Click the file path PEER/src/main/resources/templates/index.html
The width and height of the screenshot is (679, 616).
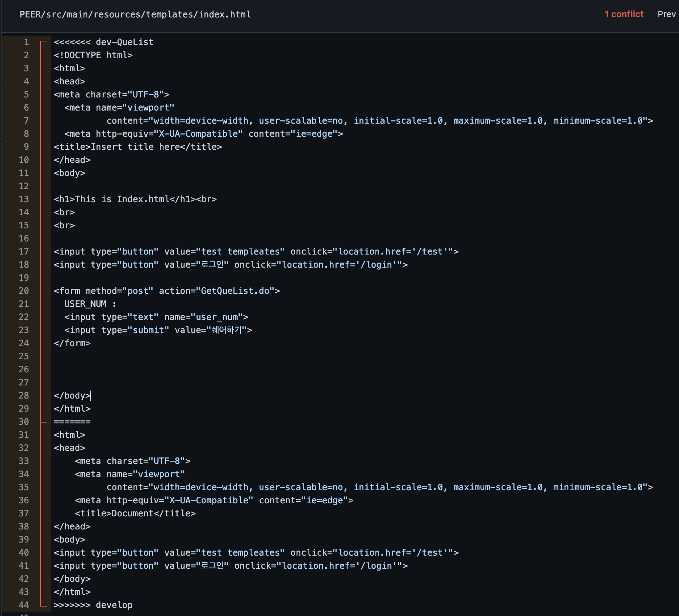pyautogui.click(x=135, y=15)
